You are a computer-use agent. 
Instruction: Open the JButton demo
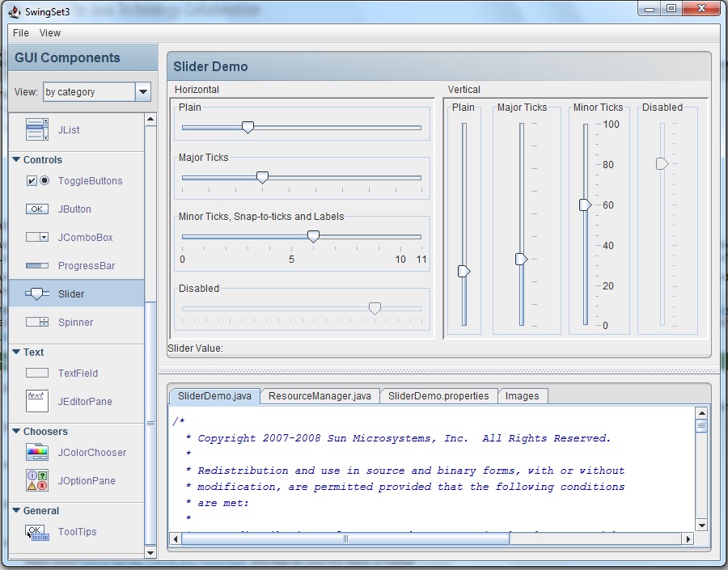click(x=74, y=209)
